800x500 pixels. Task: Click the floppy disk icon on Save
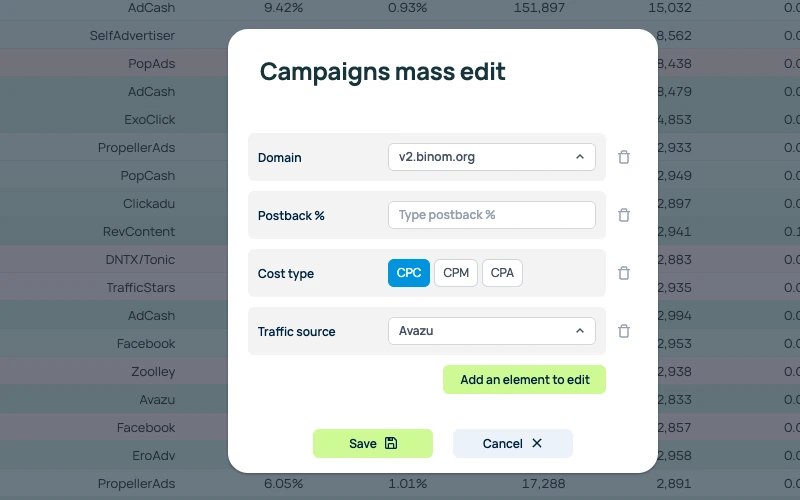[391, 443]
